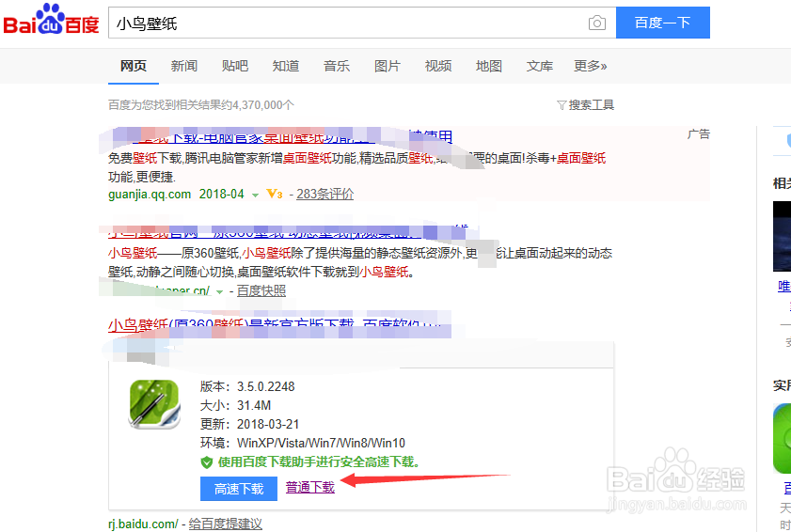The image size is (791, 532).
Task: Click the dark thumbnail in right sidebar
Action: pos(782,236)
